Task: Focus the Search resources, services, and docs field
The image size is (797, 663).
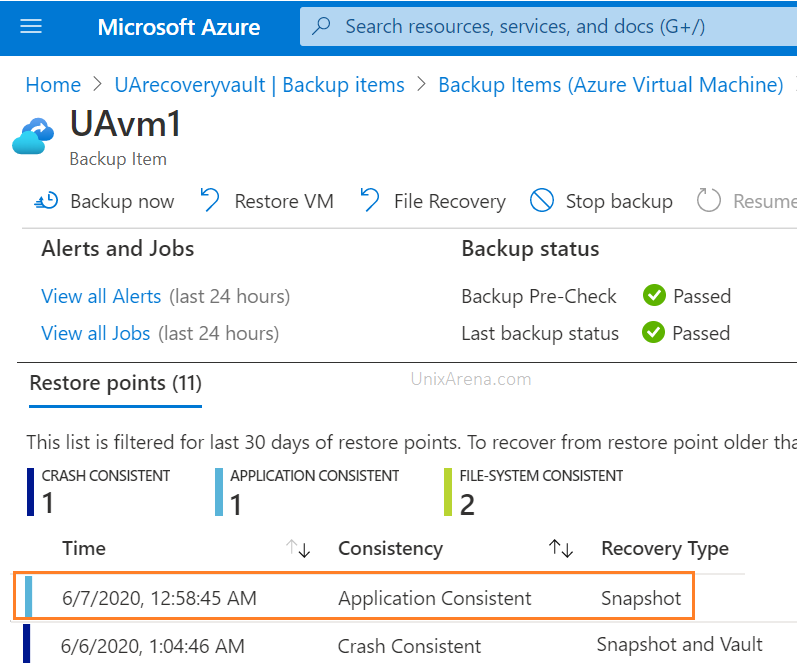Action: 548,26
